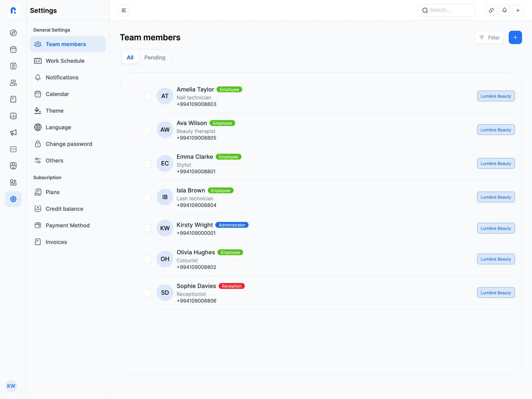
Task: Click Lumière Beauty tag for Amelia Taylor
Action: tap(496, 96)
